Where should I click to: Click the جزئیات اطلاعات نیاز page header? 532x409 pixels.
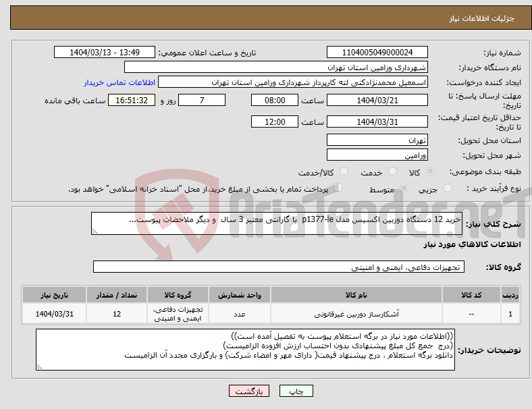482,18
